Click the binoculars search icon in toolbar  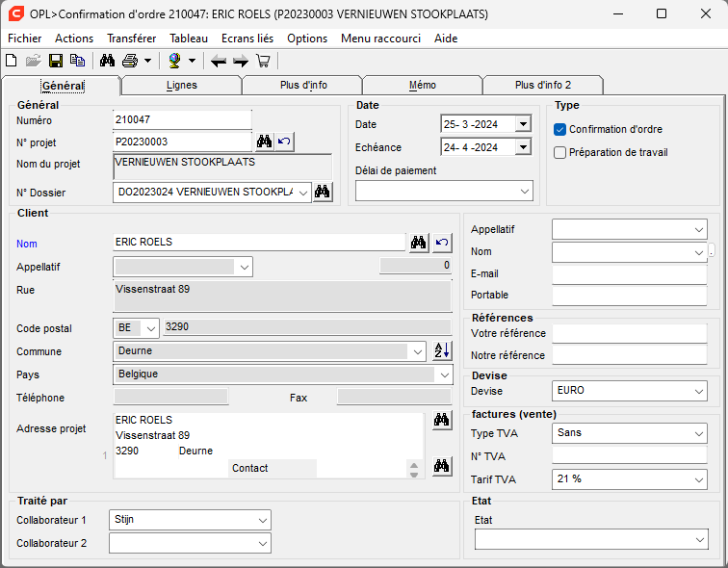[x=107, y=61]
